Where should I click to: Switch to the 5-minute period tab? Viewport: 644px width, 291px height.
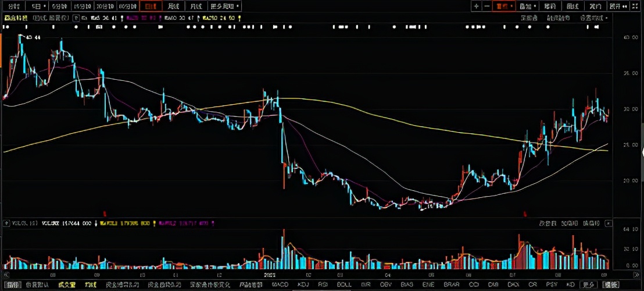(59, 6)
